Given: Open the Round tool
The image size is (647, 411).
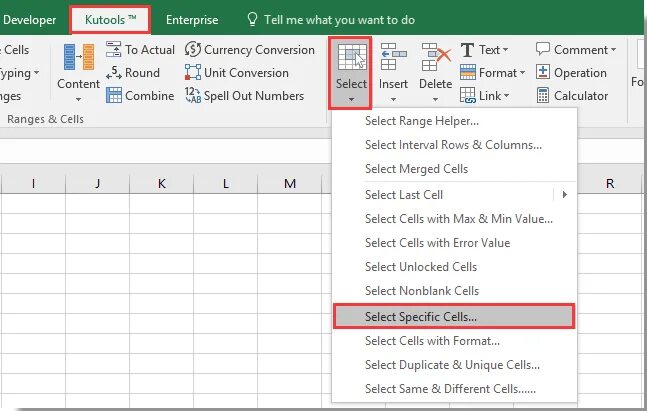Looking at the screenshot, I should coord(113,72).
